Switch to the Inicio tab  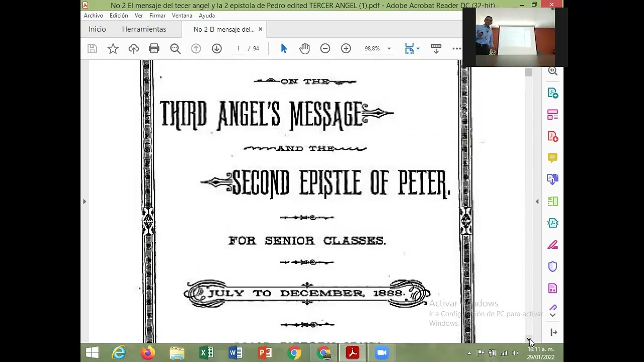click(x=97, y=29)
